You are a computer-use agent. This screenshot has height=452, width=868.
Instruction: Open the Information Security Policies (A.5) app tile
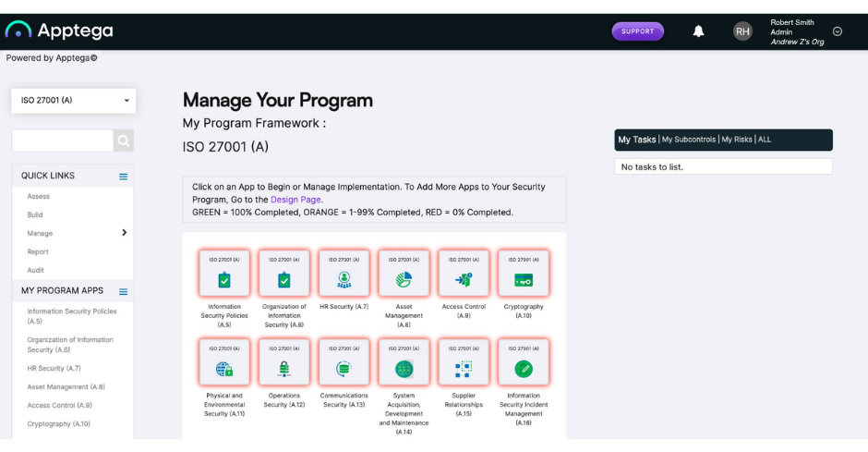click(224, 273)
